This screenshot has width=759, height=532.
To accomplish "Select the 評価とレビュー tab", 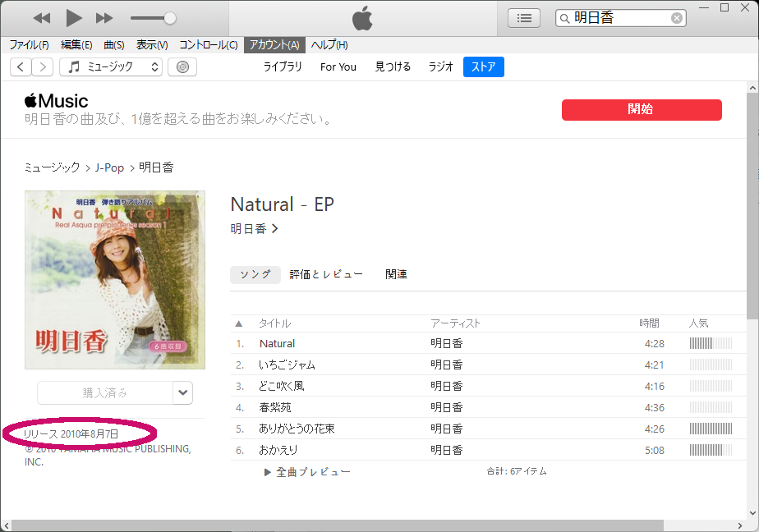I will coord(326,274).
